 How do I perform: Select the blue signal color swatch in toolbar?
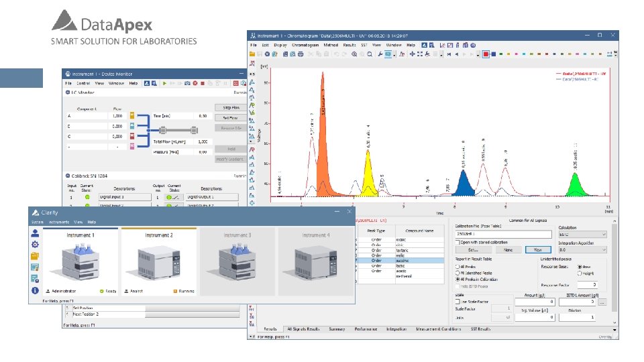pos(494,54)
